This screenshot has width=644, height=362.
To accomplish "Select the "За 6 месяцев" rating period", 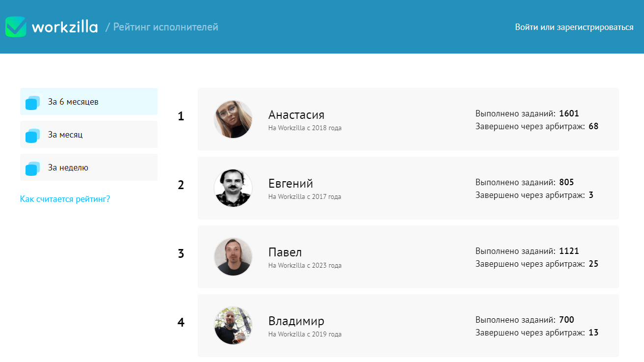I will tap(73, 102).
